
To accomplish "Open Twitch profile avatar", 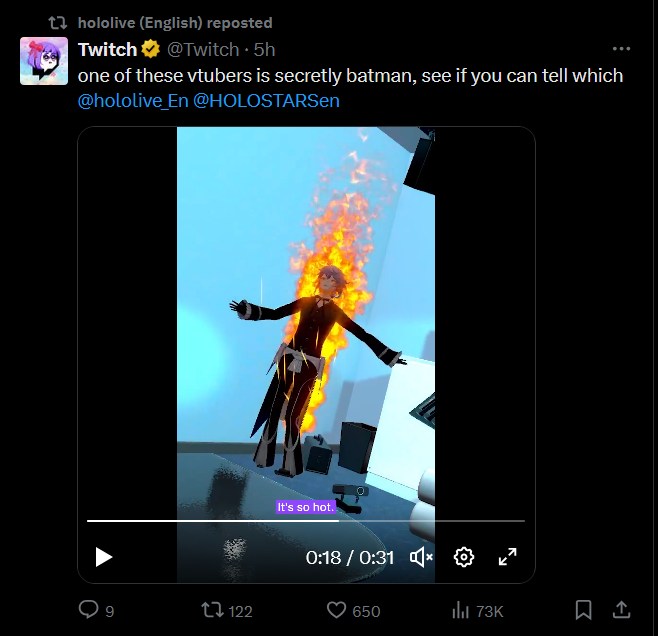I will pyautogui.click(x=44, y=61).
